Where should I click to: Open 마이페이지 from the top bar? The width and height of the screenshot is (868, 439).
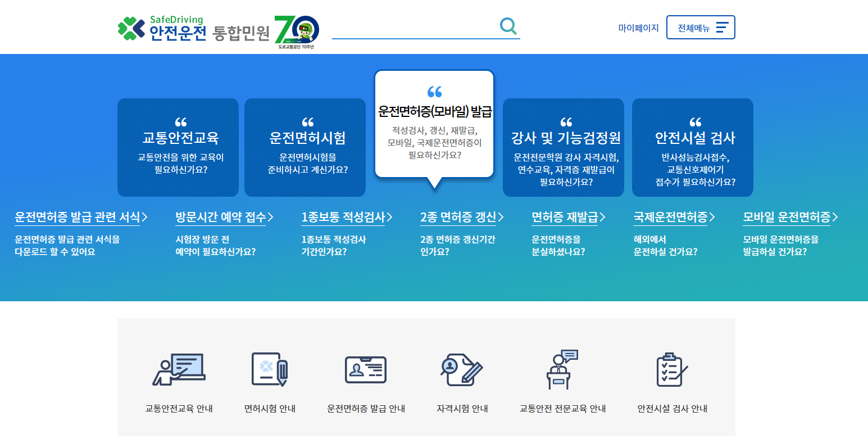click(638, 27)
